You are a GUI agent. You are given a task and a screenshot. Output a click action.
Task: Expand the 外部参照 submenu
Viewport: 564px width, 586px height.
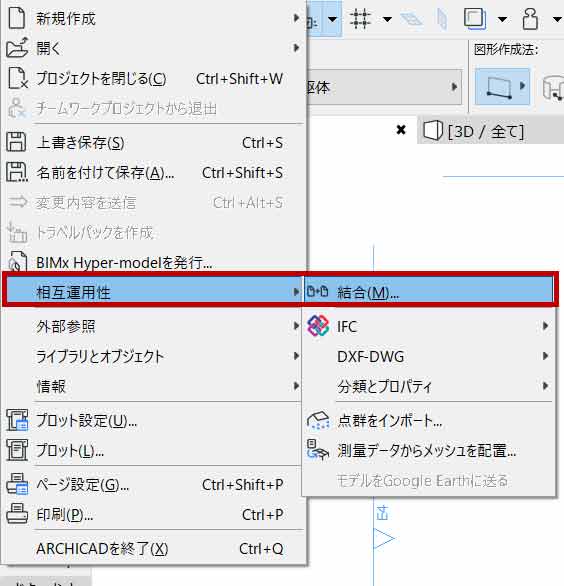(x=153, y=326)
